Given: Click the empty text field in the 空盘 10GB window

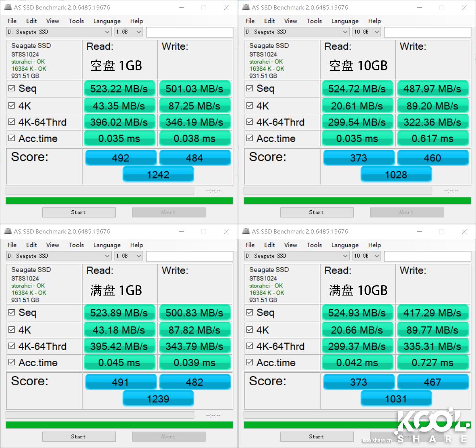Looking at the screenshot, I should tap(427, 32).
